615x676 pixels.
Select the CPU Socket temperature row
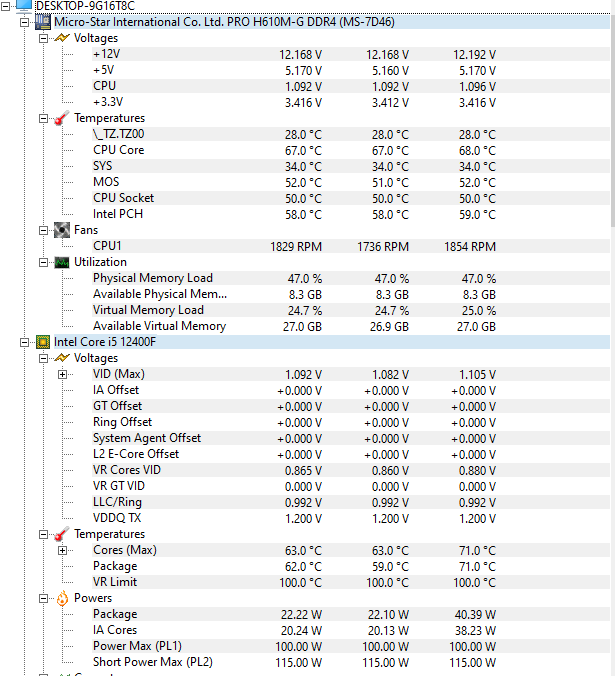point(350,198)
